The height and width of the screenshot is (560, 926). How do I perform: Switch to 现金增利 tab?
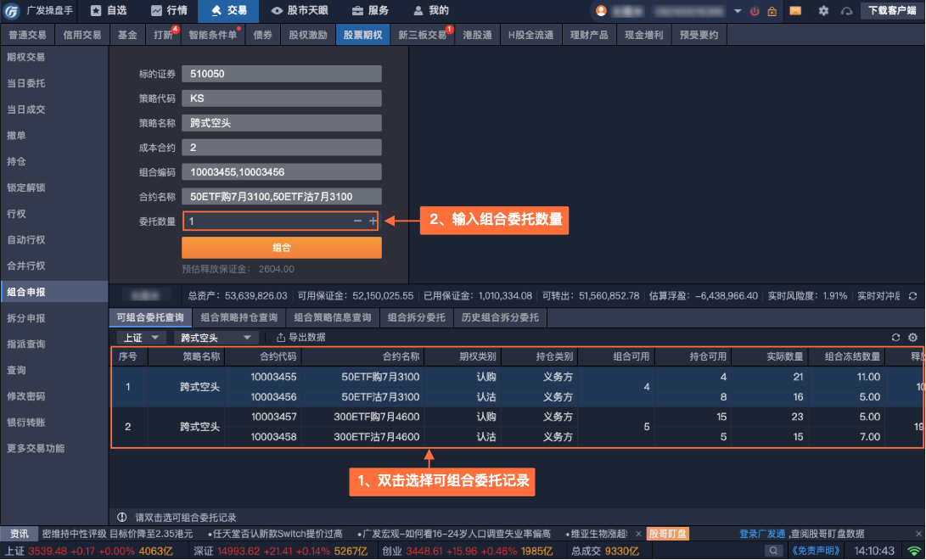coord(643,35)
